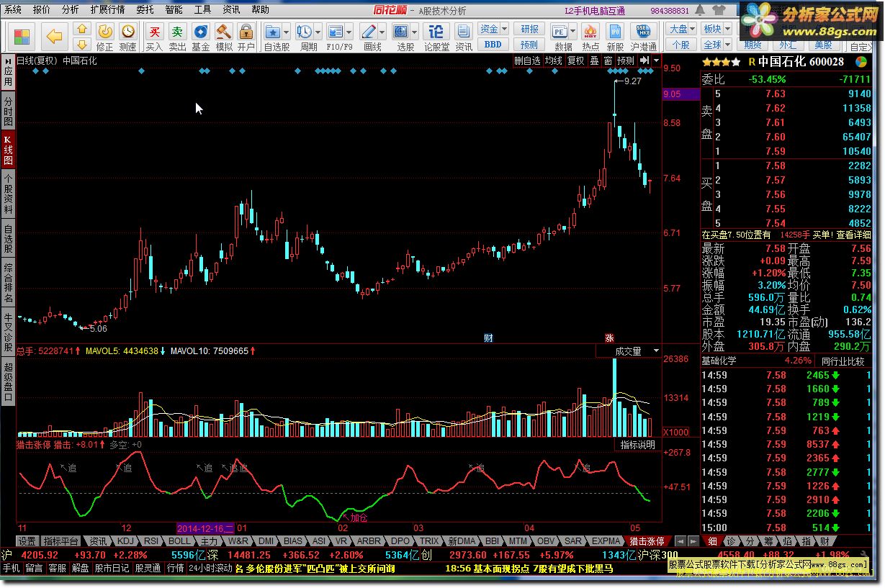Toggle 均线 moving average display
The height and width of the screenshot is (588, 885).
[553, 61]
